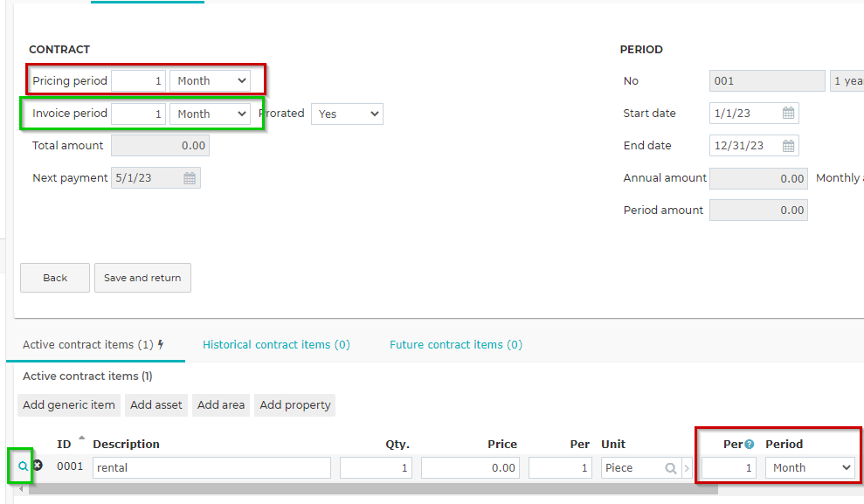864x504 pixels.
Task: Show help for Per column
Action: pyautogui.click(x=750, y=445)
